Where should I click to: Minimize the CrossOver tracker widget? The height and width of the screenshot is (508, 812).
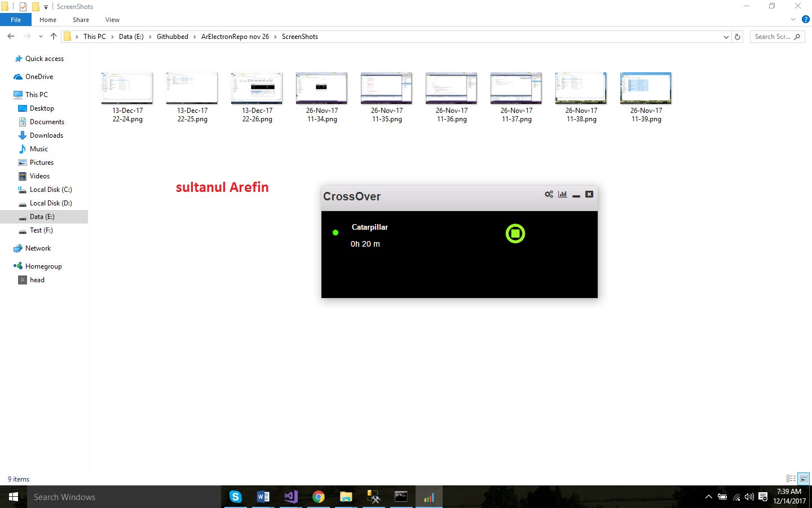click(x=576, y=195)
